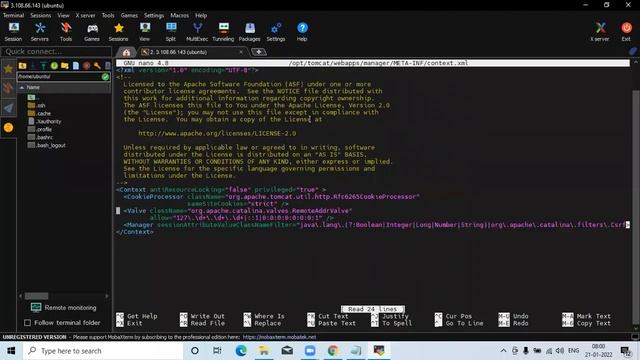Open the orange Sftp sidebar tab
Viewport: 640px width, 360px height.
tap(8, 128)
